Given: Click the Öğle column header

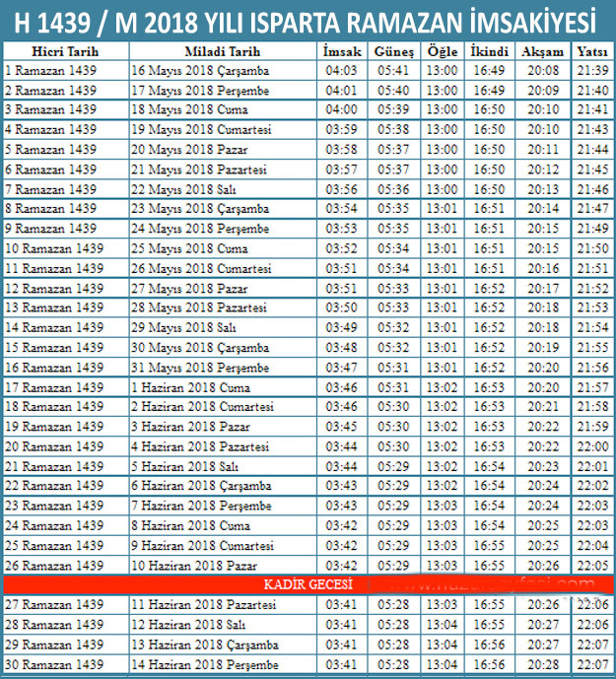Looking at the screenshot, I should coord(443,50).
